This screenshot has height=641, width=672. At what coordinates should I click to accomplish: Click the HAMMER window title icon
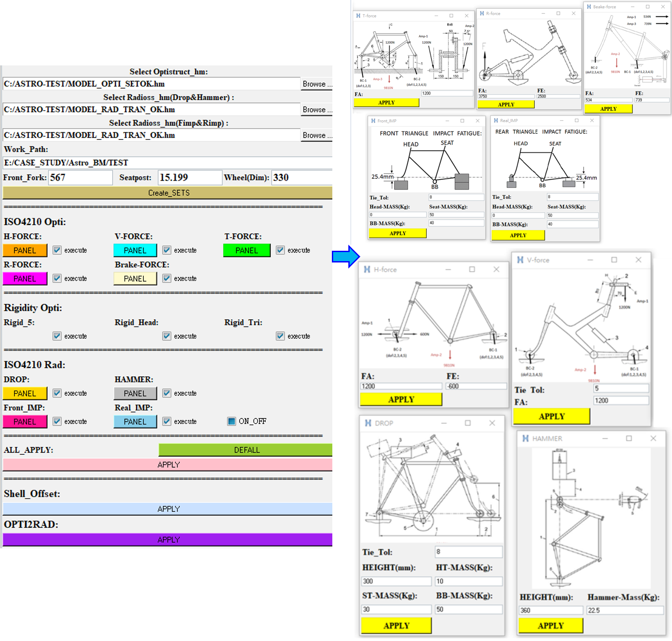(525, 439)
